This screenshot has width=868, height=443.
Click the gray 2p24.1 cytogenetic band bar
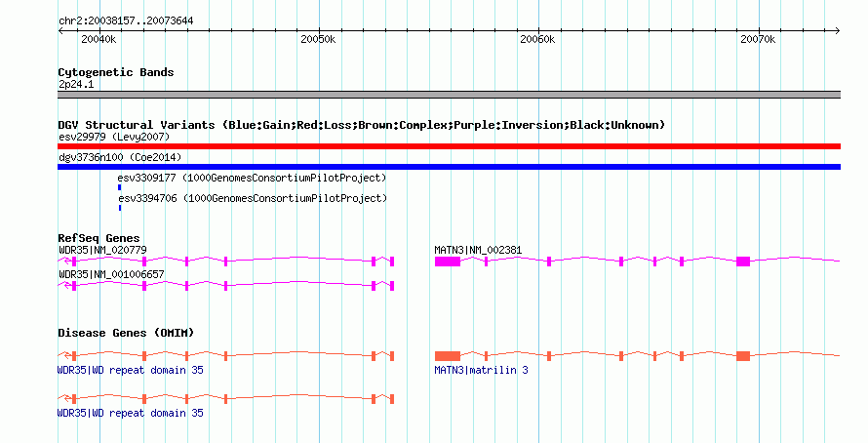coord(449,95)
